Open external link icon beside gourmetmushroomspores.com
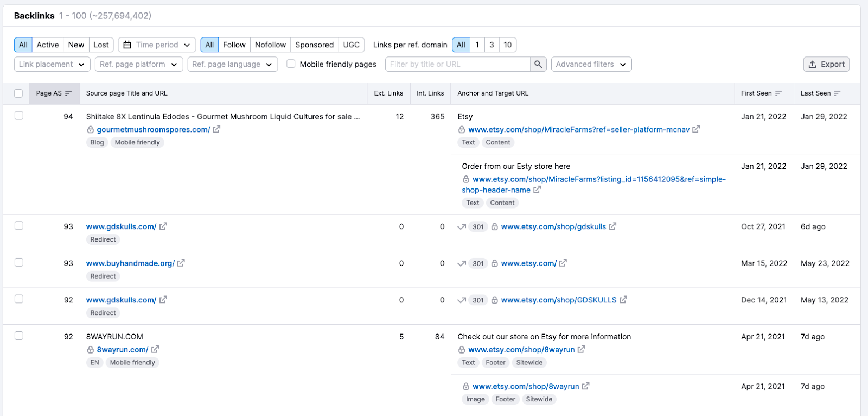The height and width of the screenshot is (416, 868). 216,129
